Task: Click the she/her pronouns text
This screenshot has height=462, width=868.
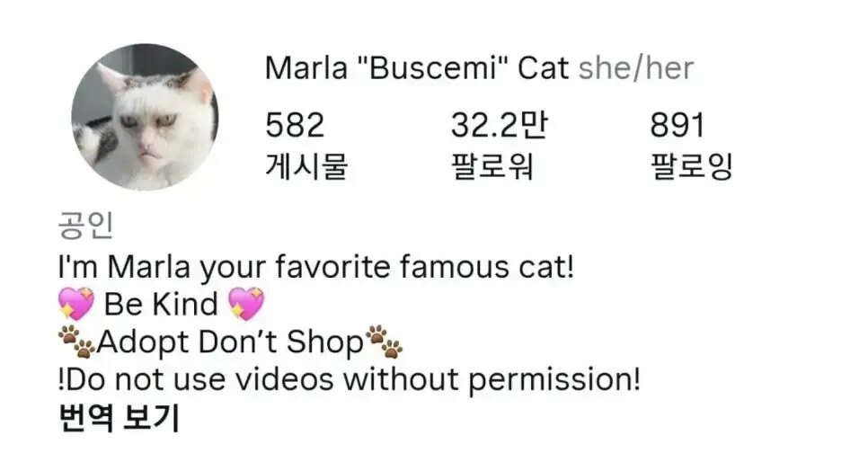Action: [636, 68]
